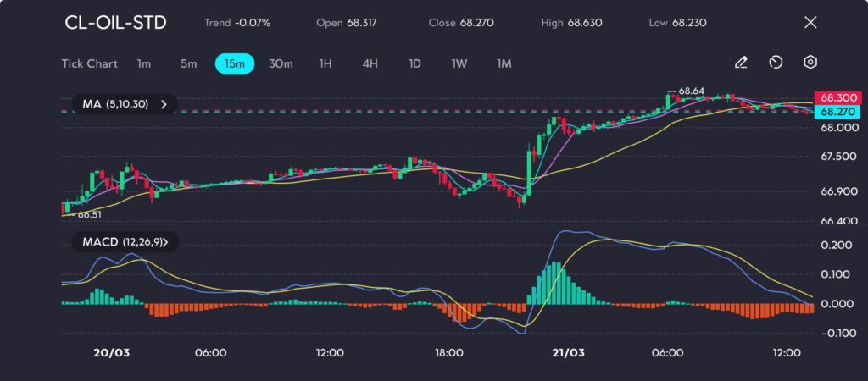
Task: Select the 1m timeframe
Action: point(144,63)
